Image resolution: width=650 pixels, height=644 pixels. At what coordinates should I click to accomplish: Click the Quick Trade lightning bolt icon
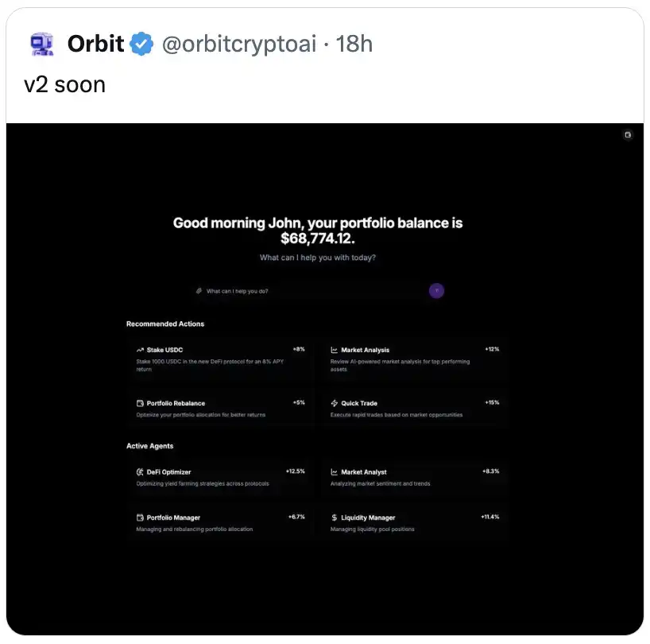335,403
